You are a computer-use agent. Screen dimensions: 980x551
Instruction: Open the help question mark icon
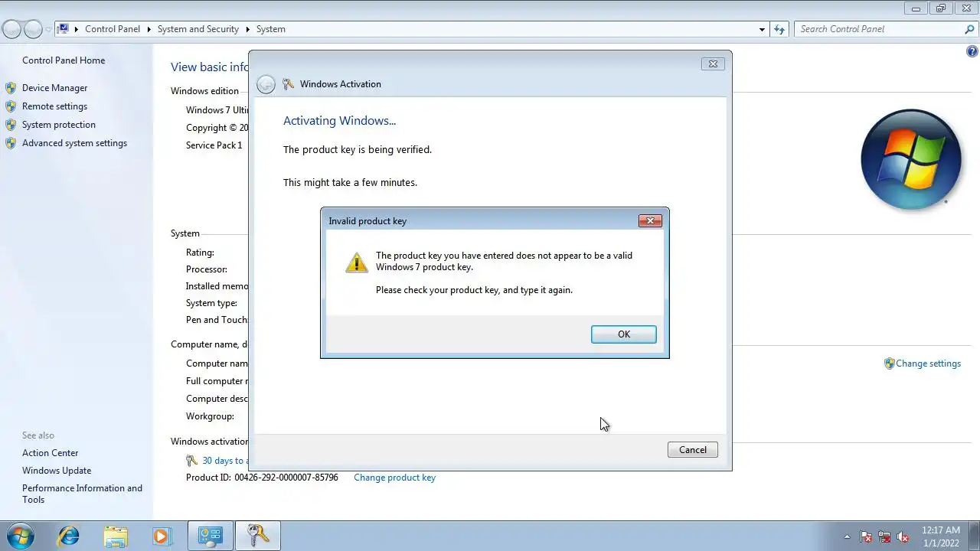(x=972, y=52)
